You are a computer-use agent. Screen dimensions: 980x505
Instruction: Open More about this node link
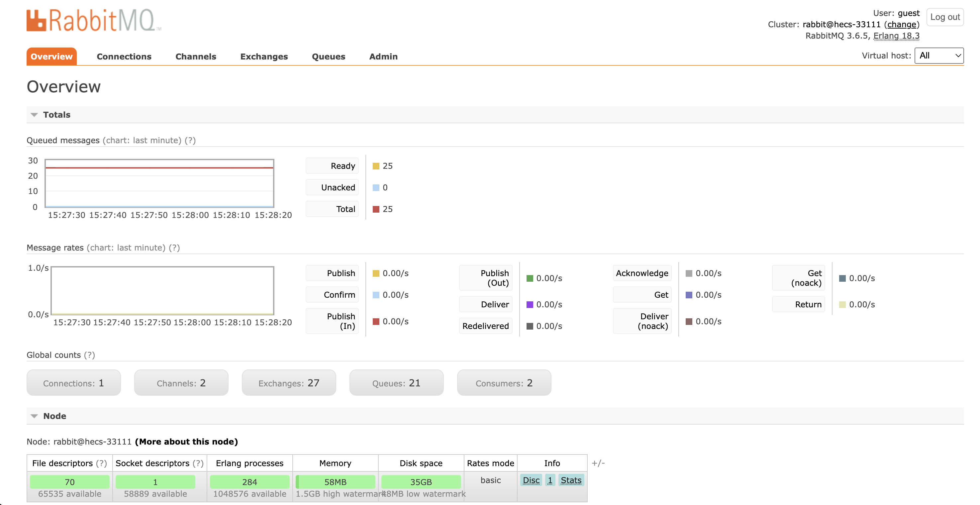pyautogui.click(x=186, y=442)
